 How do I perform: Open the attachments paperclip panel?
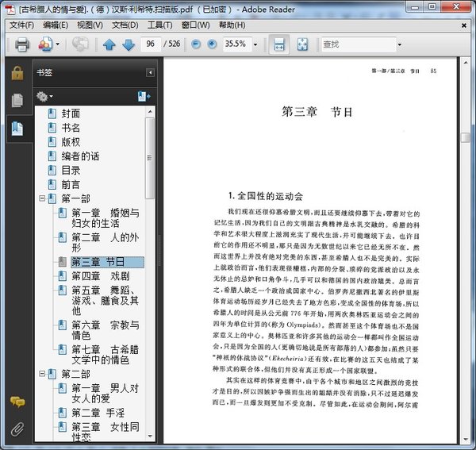tap(17, 429)
